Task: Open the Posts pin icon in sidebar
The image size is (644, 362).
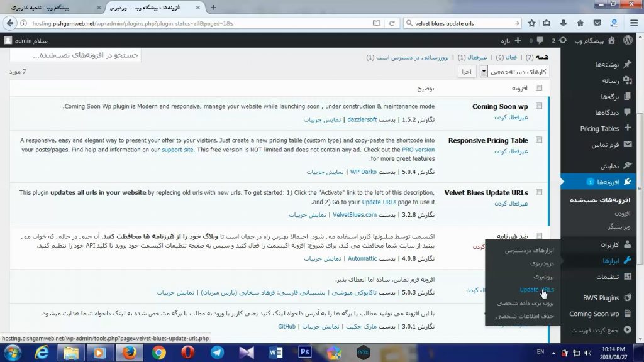Action: (627, 64)
